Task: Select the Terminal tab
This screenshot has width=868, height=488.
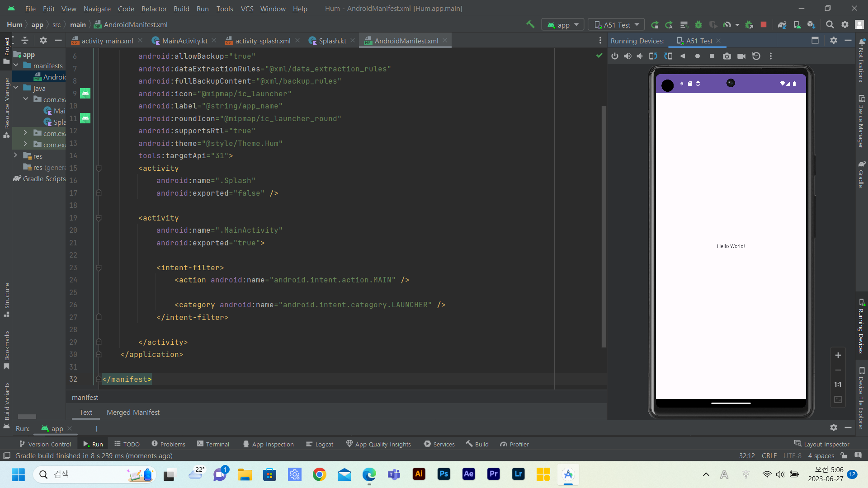Action: [x=217, y=444]
